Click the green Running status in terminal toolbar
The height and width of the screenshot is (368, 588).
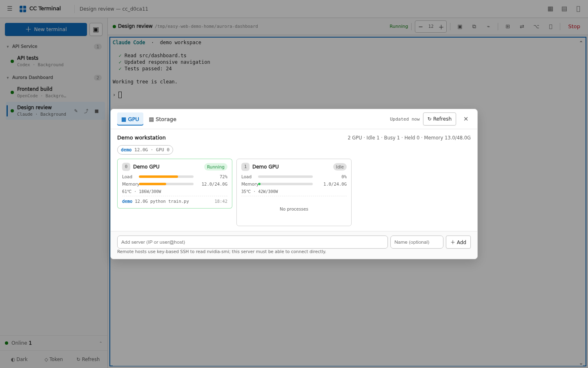point(399,26)
